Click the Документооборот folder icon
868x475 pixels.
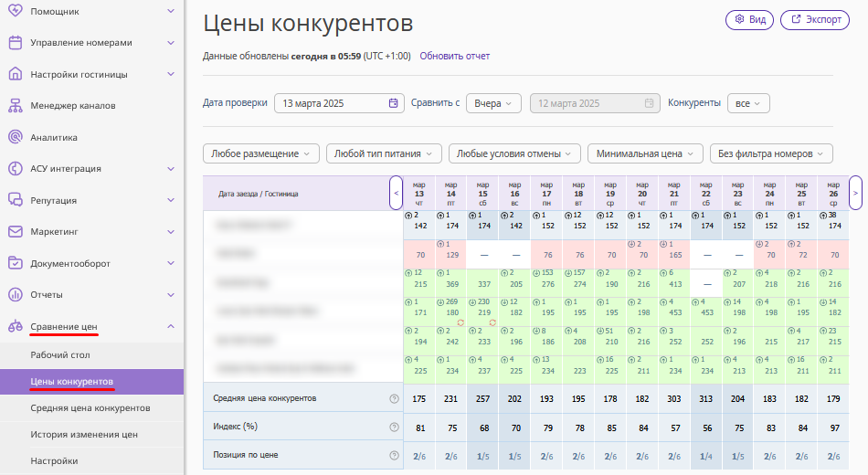pos(16,263)
